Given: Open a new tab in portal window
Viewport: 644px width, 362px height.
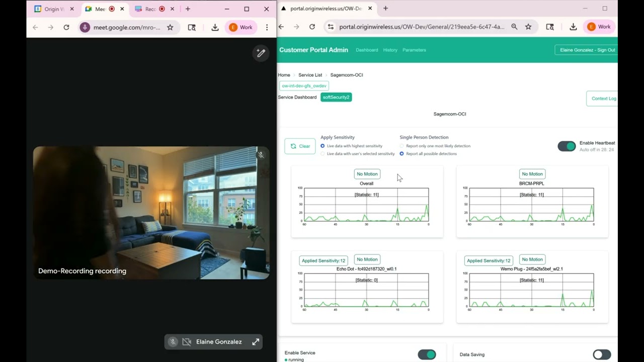Looking at the screenshot, I should pos(385,9).
